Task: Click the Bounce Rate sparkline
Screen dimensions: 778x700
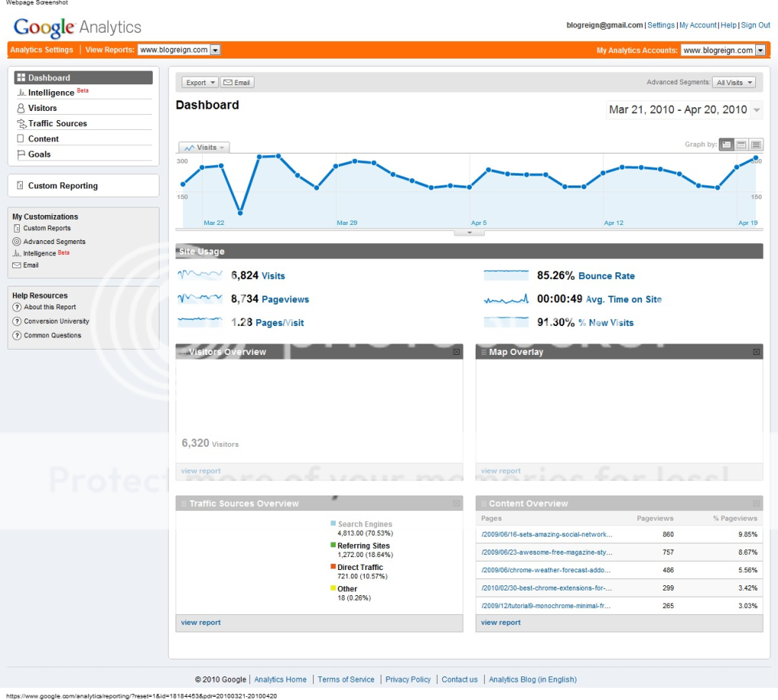Action: [x=506, y=274]
